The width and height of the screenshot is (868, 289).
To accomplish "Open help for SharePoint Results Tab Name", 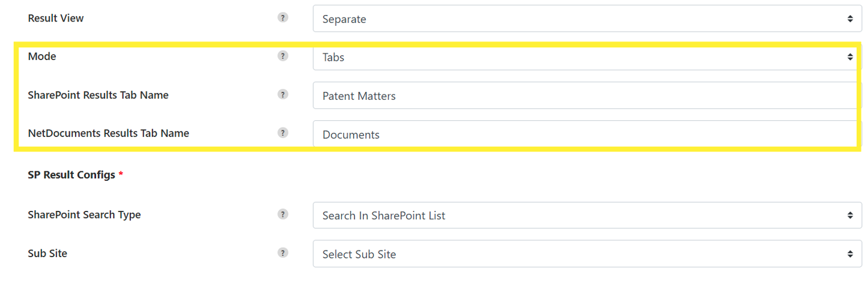I will point(283,94).
